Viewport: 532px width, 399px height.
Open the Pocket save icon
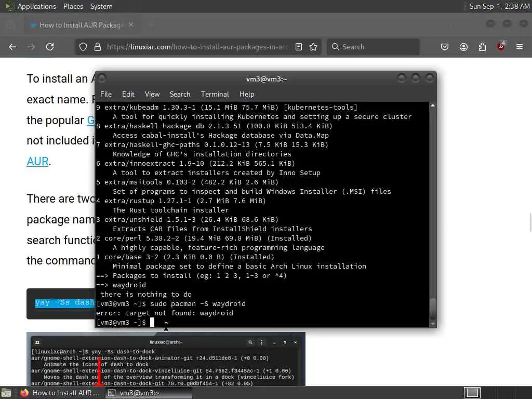445,47
